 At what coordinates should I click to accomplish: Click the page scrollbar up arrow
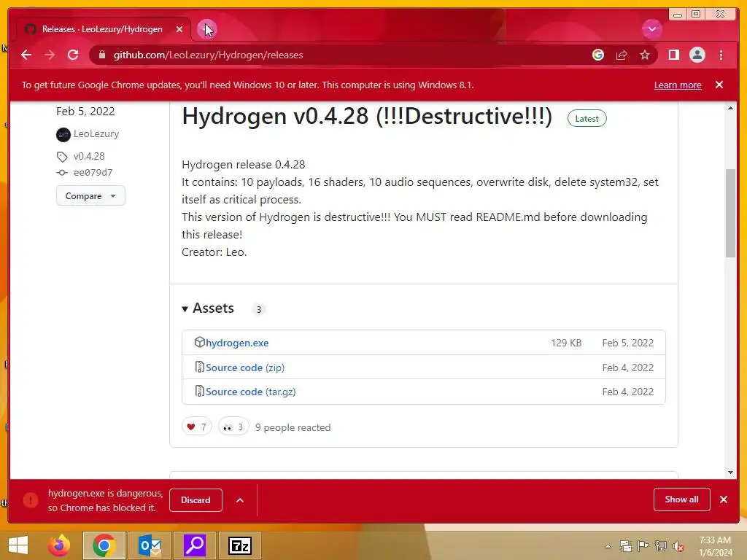tap(730, 109)
